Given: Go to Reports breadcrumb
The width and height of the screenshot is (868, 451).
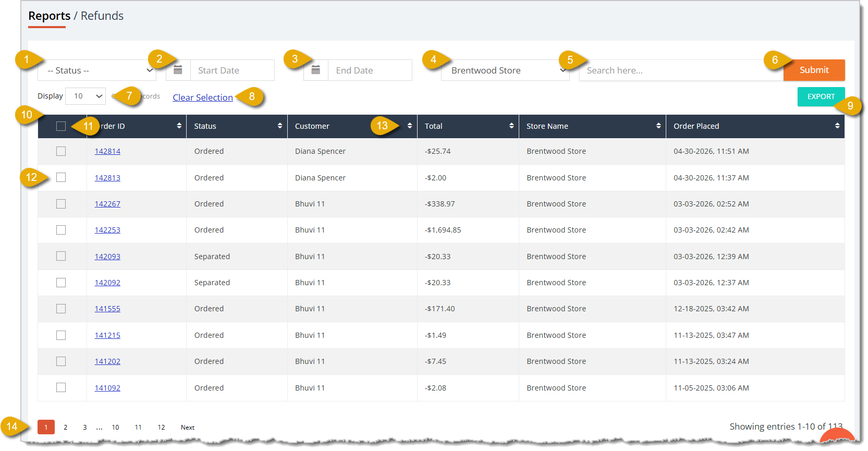Looking at the screenshot, I should point(49,16).
